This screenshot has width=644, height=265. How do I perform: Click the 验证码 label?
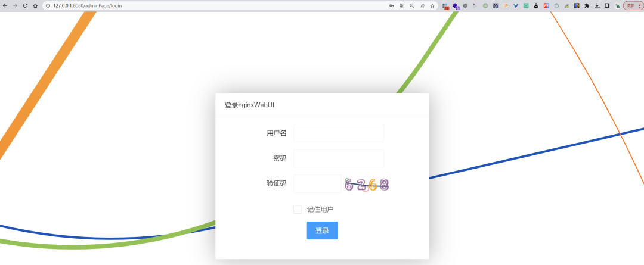(x=277, y=183)
